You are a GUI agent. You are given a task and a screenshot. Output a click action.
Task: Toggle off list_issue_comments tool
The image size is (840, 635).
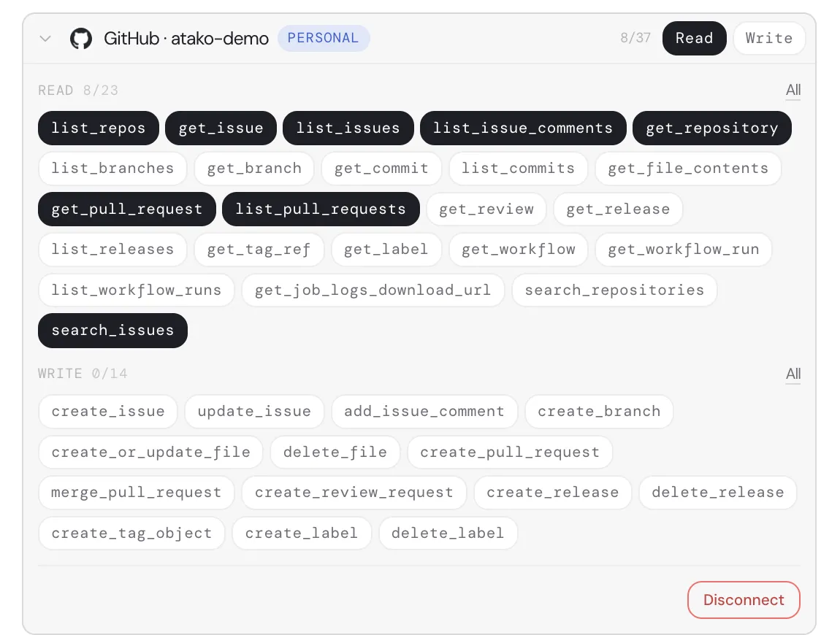tap(523, 128)
